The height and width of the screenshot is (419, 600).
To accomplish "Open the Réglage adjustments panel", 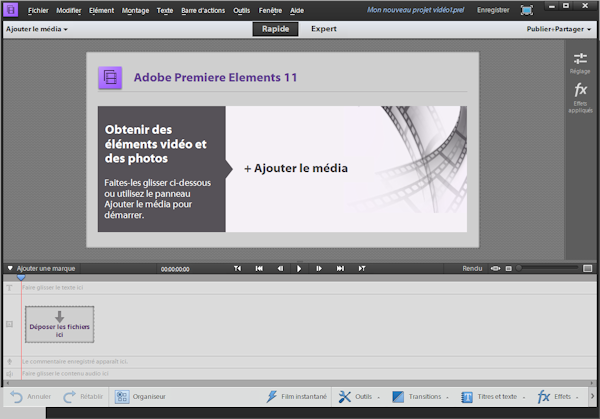I will 580,62.
